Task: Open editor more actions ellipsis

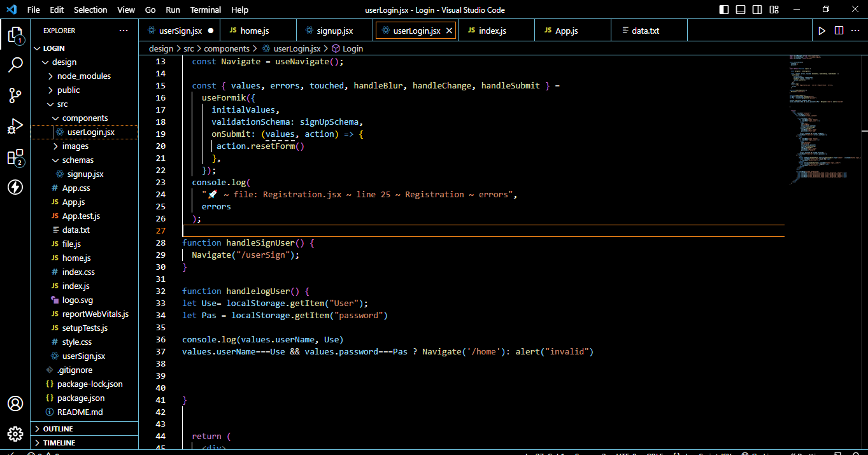Action: pos(856,31)
